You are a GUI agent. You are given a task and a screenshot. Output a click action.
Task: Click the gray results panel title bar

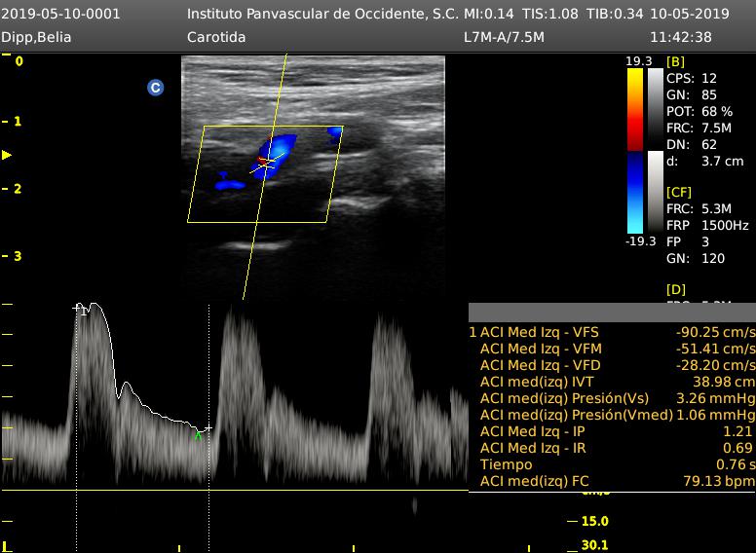[x=611, y=313]
